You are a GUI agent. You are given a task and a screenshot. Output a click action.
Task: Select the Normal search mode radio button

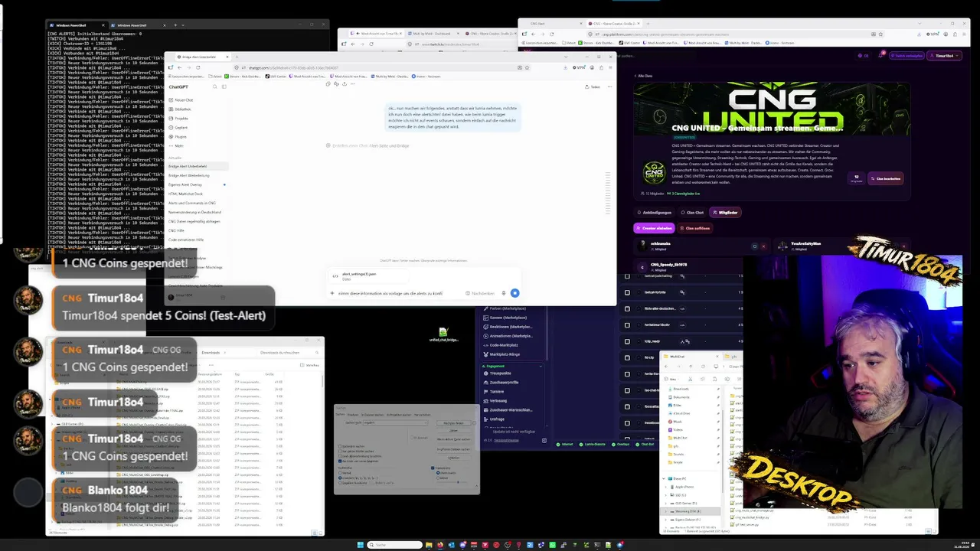pyautogui.click(x=339, y=473)
